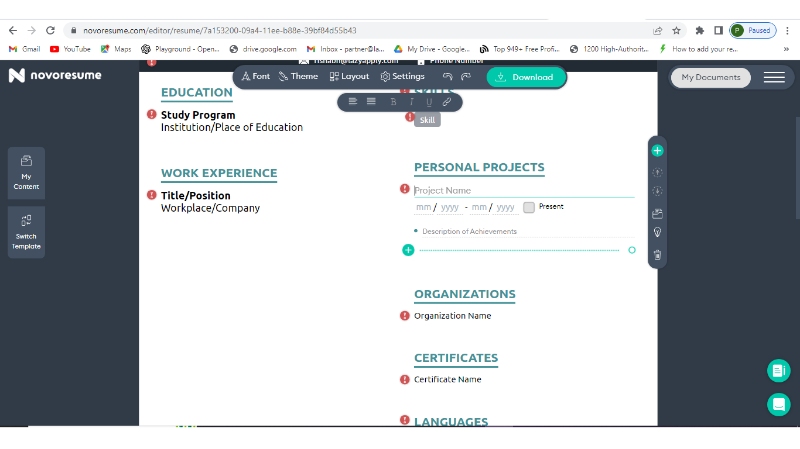Delete section using the trash icon

tap(657, 255)
